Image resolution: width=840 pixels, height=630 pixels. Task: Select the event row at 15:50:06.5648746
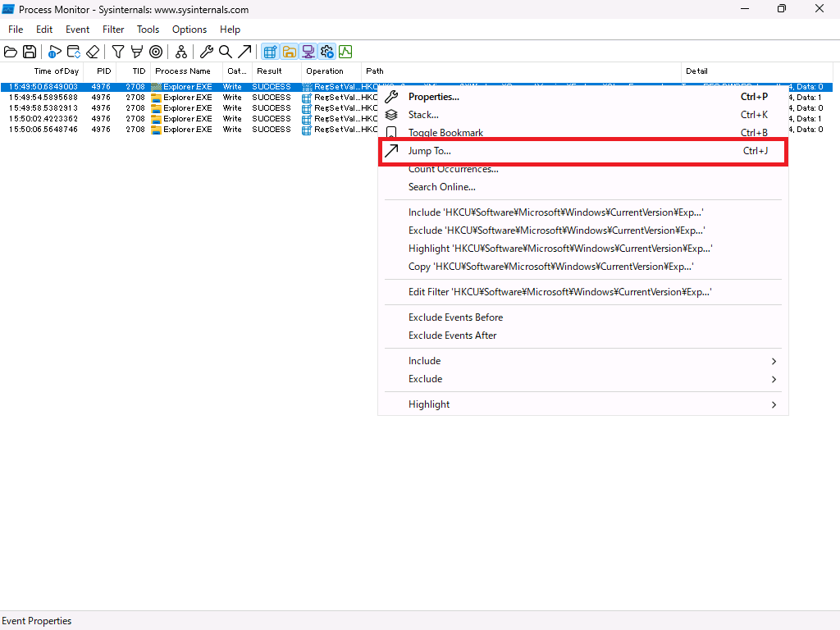pyautogui.click(x=190, y=130)
